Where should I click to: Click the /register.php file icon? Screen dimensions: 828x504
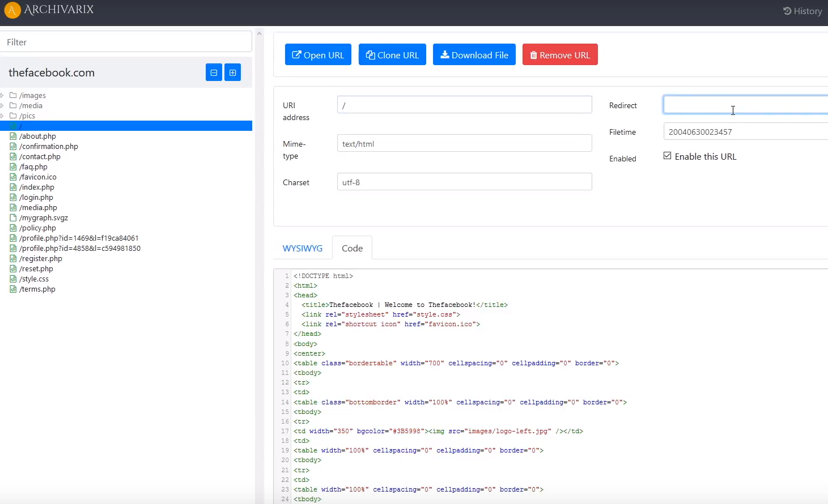pyautogui.click(x=13, y=258)
